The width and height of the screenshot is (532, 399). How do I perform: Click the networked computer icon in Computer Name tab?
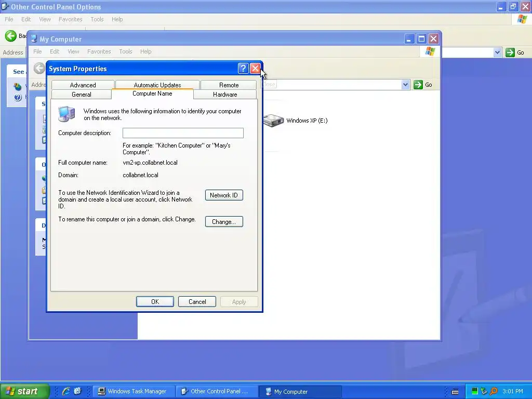(x=66, y=114)
